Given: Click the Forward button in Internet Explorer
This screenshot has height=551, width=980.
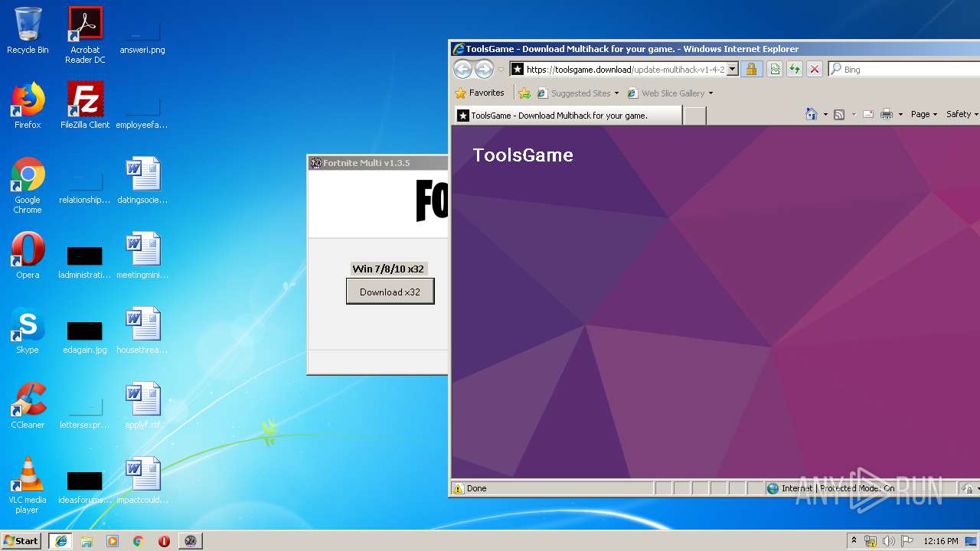Looking at the screenshot, I should pos(484,69).
